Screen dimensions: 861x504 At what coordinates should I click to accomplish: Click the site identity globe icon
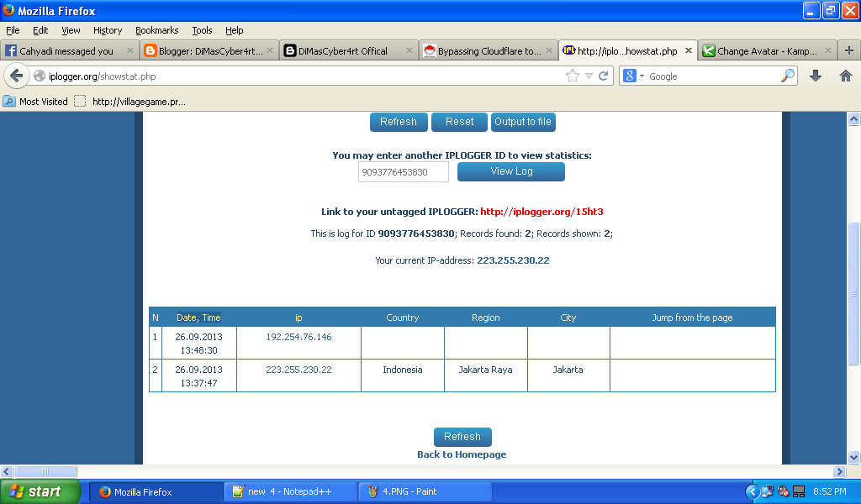(40, 76)
